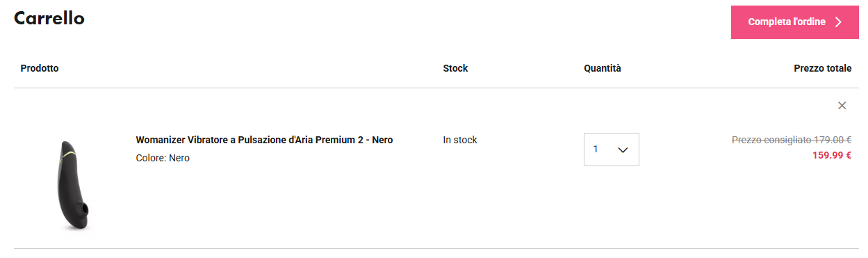The width and height of the screenshot is (868, 258).
Task: Click the Quantità column header
Action: point(603,68)
